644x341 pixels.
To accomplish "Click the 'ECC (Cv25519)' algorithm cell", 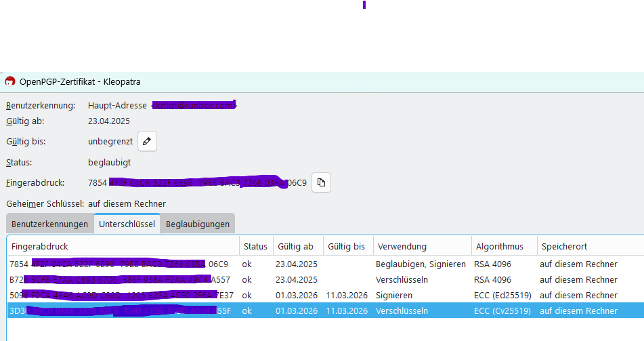I will 502,311.
